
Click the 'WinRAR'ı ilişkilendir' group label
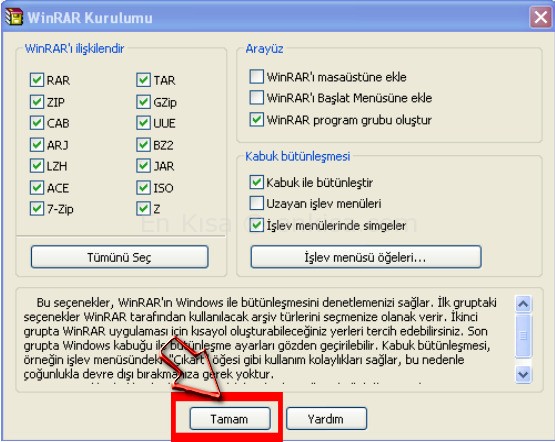74,48
